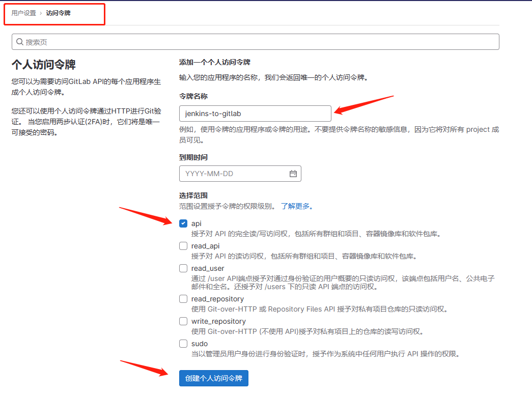
Task: Uncheck the api scope checkbox
Action: [x=183, y=223]
